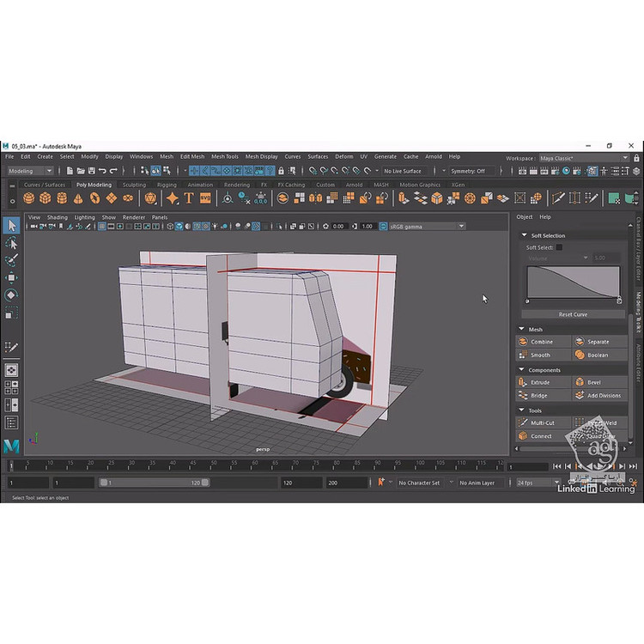Click the Boolean button in Mesh section

pos(592,355)
